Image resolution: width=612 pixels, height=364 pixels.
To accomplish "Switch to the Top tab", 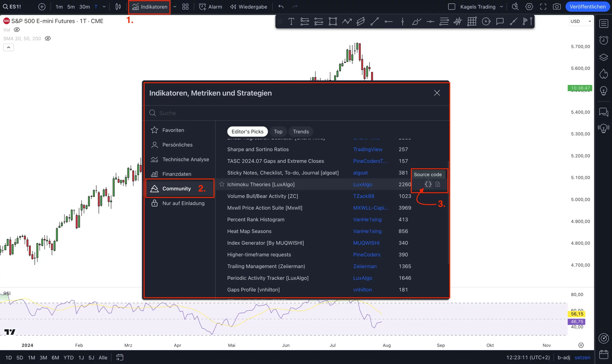I will [x=278, y=132].
